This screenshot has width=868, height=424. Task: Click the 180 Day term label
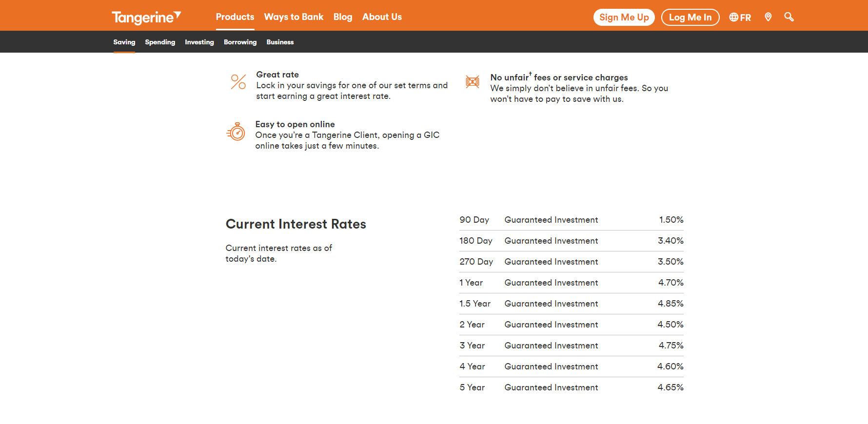pos(476,241)
